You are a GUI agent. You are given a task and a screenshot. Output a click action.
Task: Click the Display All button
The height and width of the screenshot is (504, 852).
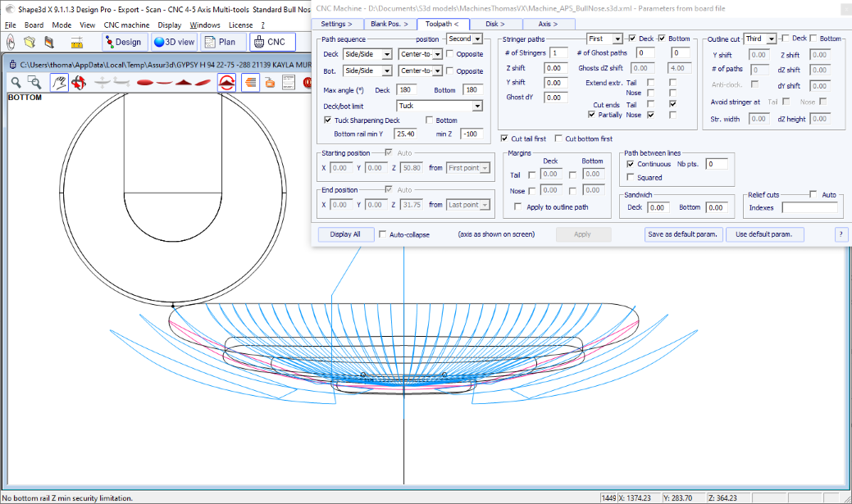click(x=345, y=234)
